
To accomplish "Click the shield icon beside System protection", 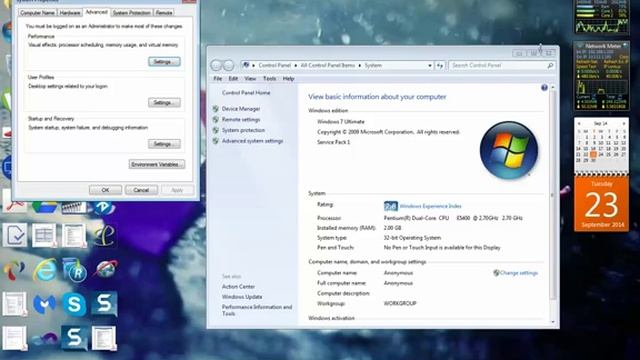I will [216, 130].
